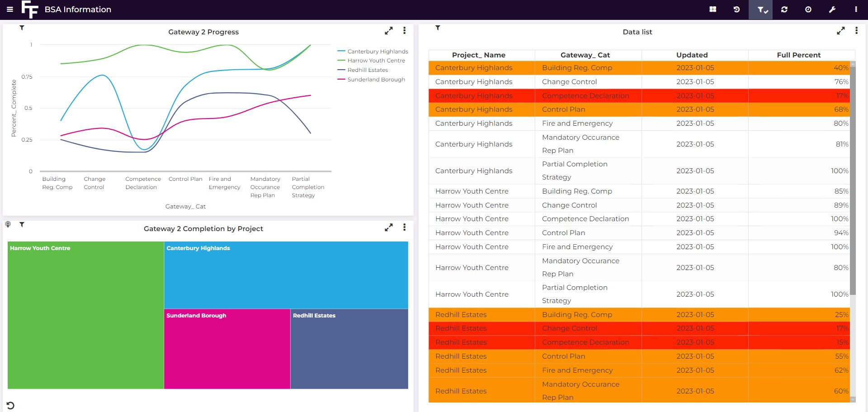Click the filter funnel on the Data list panel

[x=438, y=28]
